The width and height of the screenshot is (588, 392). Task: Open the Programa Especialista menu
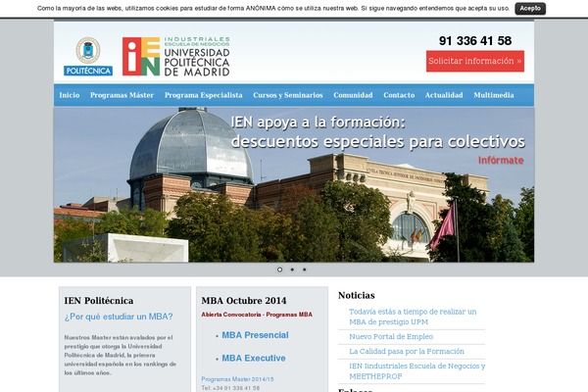[204, 95]
